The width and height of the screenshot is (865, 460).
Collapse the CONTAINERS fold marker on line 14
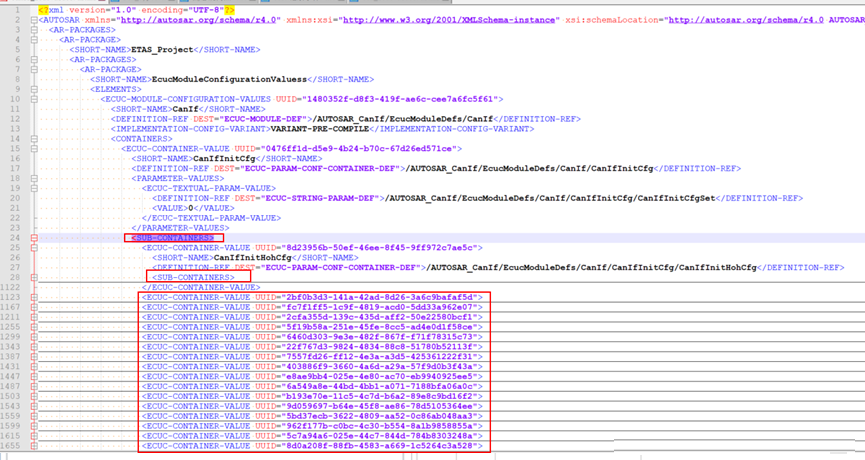[32, 139]
